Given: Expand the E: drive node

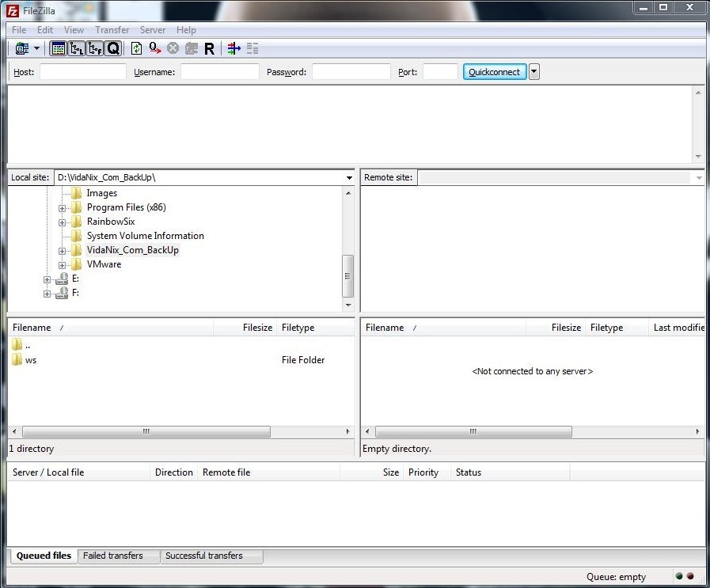Looking at the screenshot, I should point(47,279).
